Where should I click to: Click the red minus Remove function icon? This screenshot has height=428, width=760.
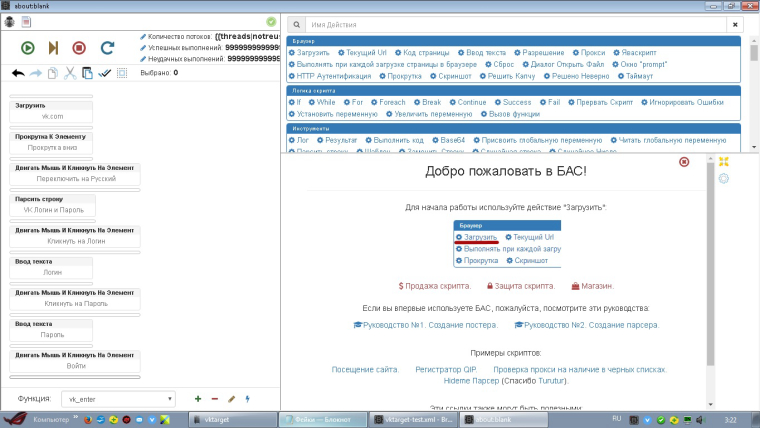click(x=214, y=399)
